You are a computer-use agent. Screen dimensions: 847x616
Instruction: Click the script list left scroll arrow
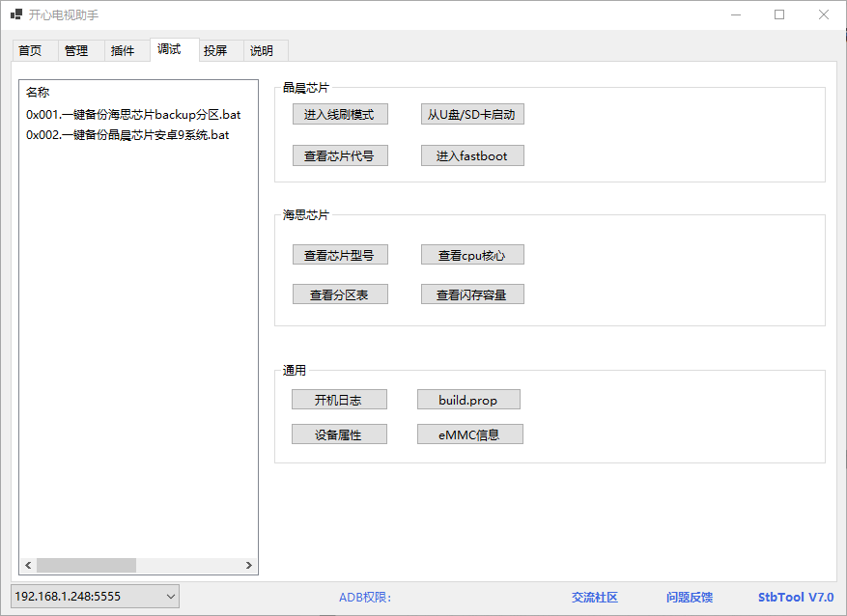(x=28, y=565)
